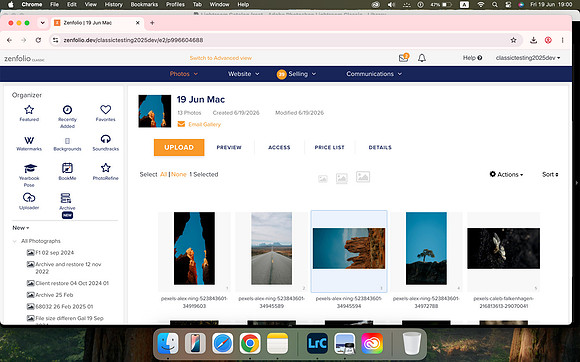Image resolution: width=580 pixels, height=362 pixels.
Task: Bookmark this page with the star icon
Action: 513,40
